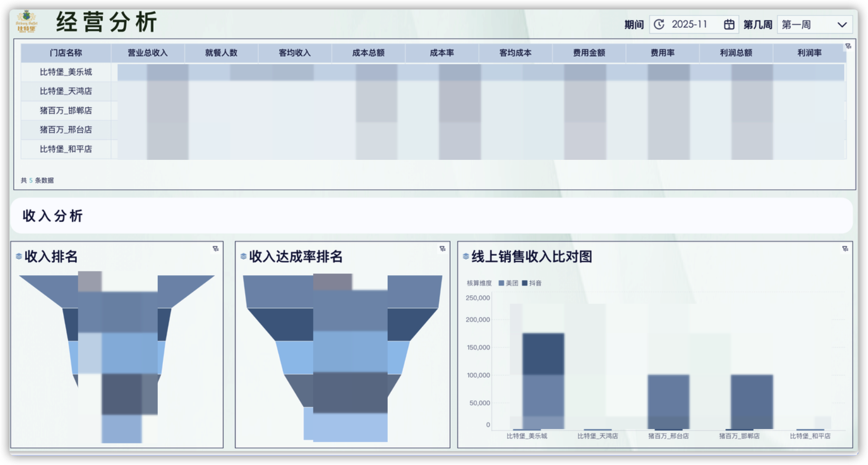Click the clock refresh icon beside 2025-11
The width and height of the screenshot is (868, 465).
659,25
